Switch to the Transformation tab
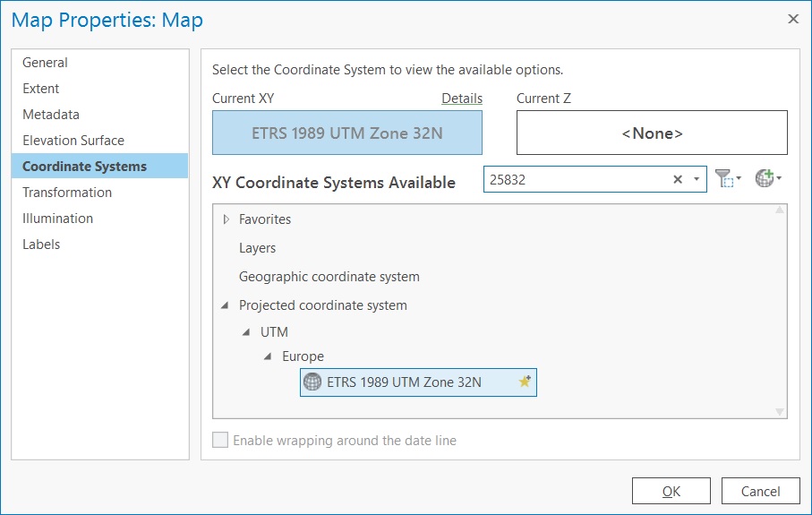The width and height of the screenshot is (812, 515). [x=67, y=193]
